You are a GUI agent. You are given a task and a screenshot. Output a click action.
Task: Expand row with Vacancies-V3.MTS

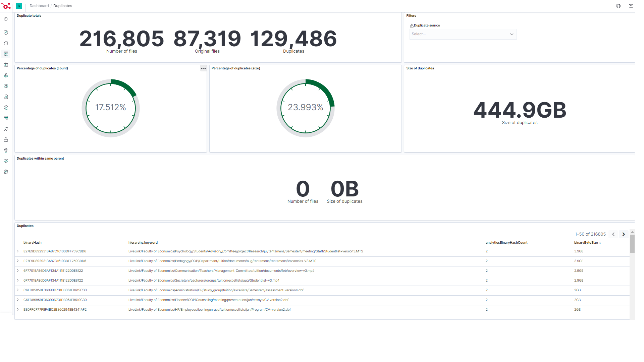click(18, 261)
